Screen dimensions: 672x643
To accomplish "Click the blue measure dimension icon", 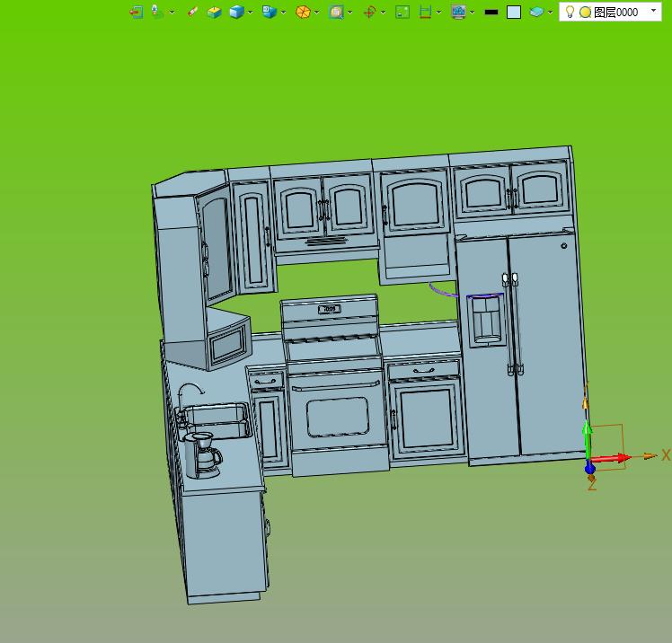I will tap(425, 12).
